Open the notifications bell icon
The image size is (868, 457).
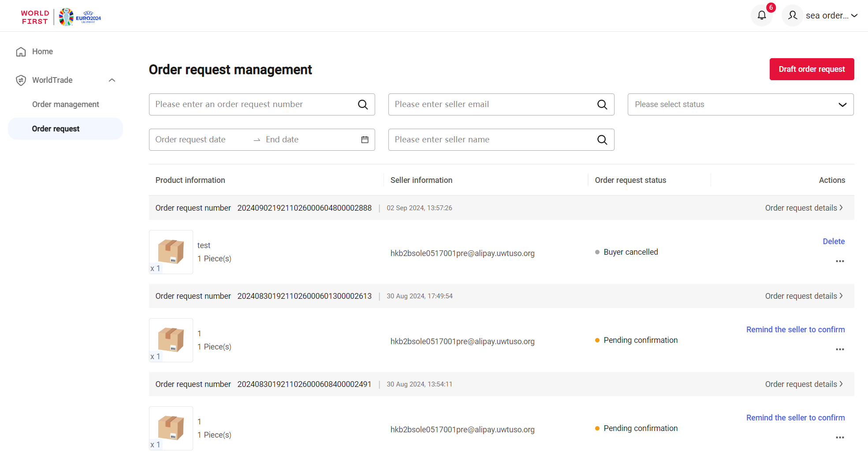tap(761, 16)
